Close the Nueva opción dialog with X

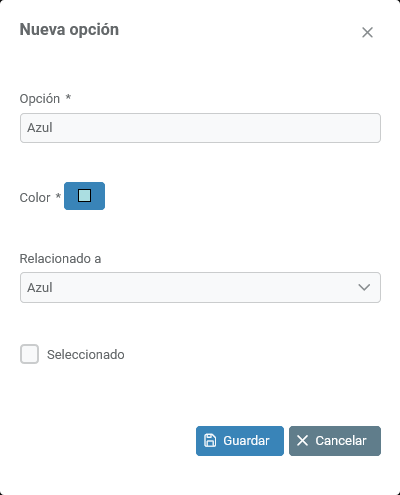pos(367,32)
